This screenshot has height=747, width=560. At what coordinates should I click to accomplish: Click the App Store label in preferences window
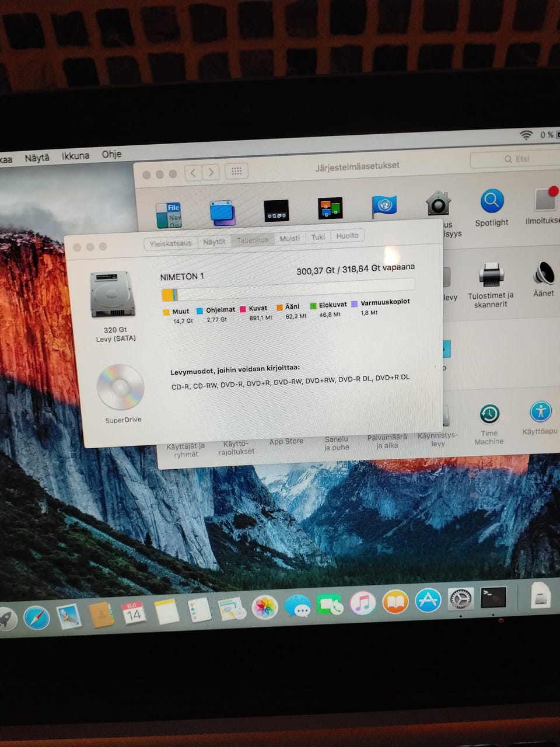286,441
